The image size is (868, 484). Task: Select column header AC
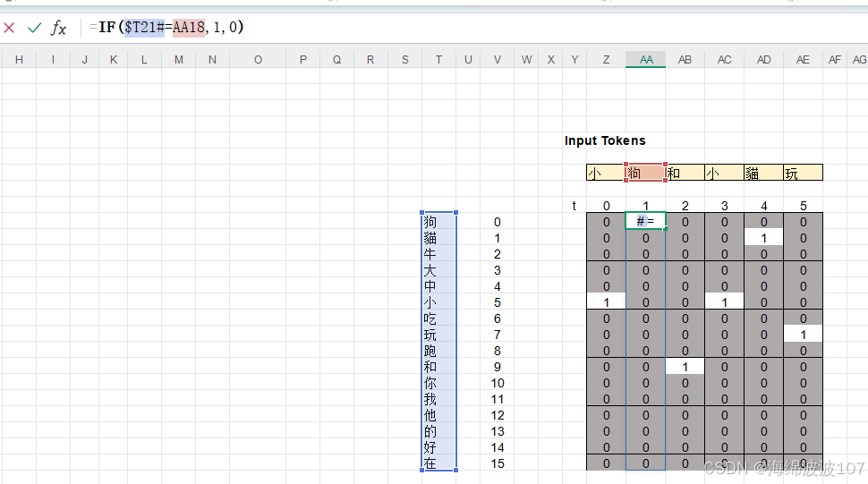[724, 60]
